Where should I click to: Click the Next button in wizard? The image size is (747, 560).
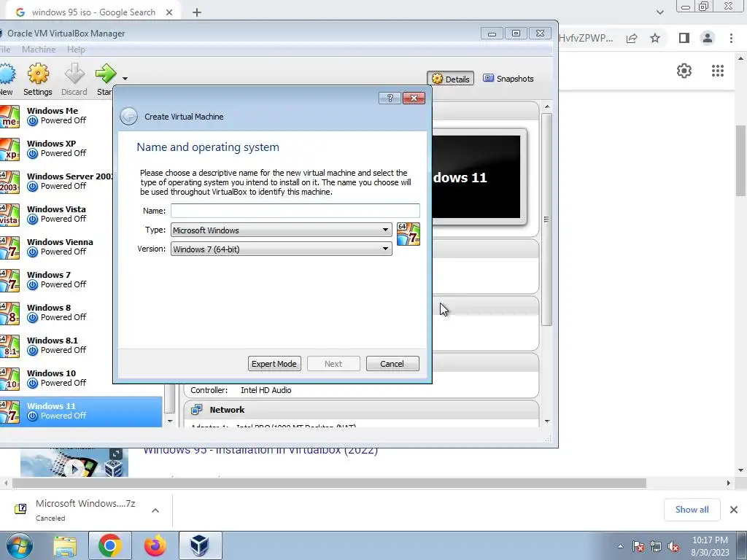[x=333, y=364]
